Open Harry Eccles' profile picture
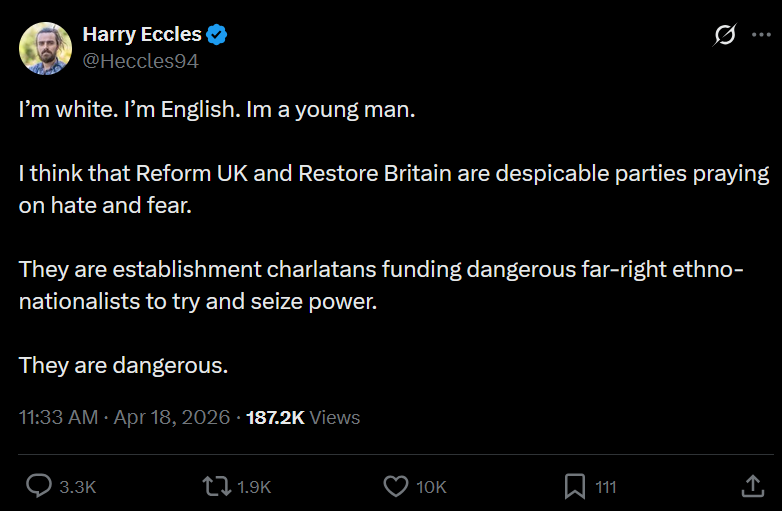The image size is (782, 511). (45, 48)
